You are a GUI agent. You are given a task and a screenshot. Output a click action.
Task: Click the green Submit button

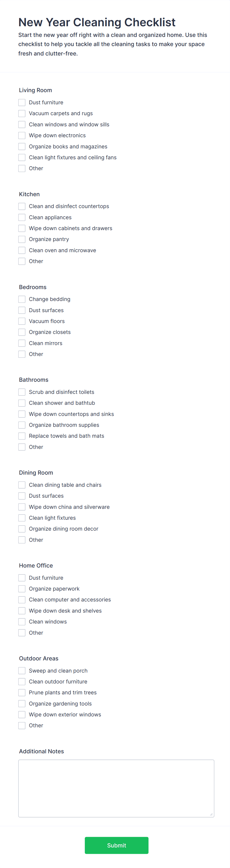tap(116, 845)
